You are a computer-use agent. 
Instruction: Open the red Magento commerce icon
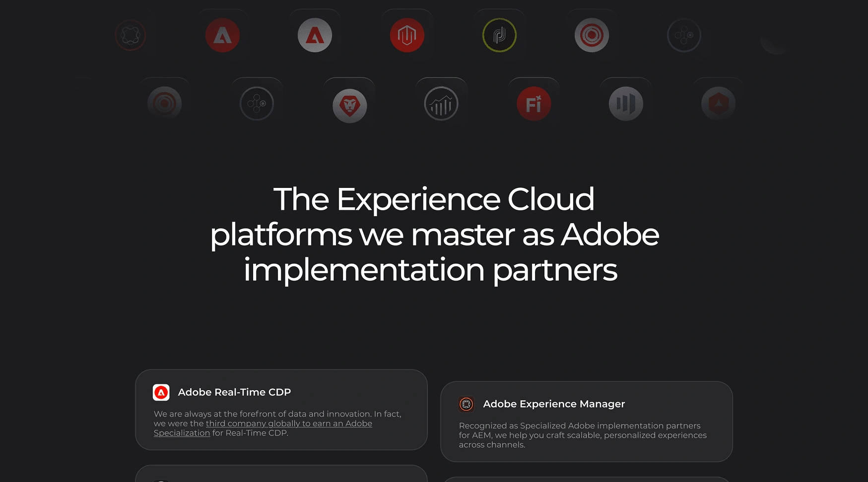pyautogui.click(x=407, y=35)
